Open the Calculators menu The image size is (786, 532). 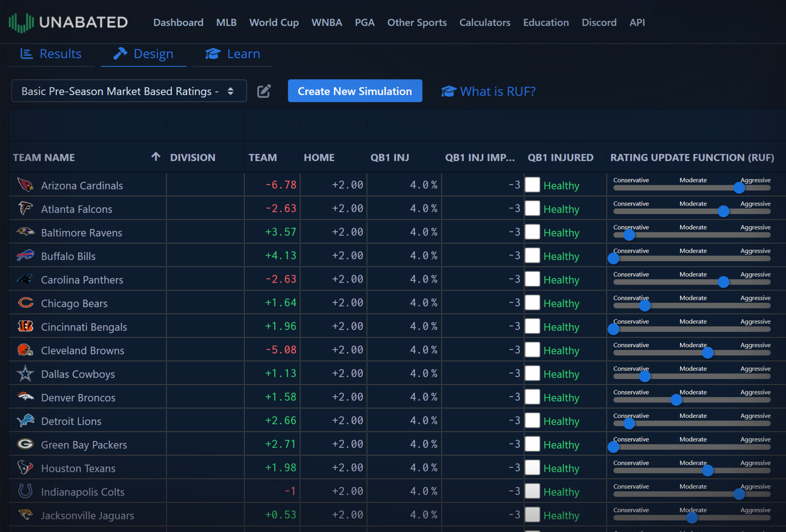pyautogui.click(x=485, y=22)
